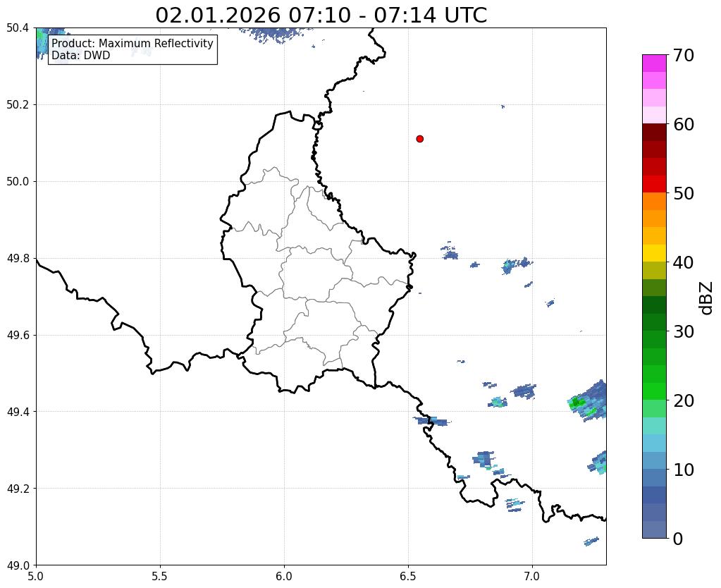
Task: Click the colorbar tick label "70"
Action: pos(684,56)
